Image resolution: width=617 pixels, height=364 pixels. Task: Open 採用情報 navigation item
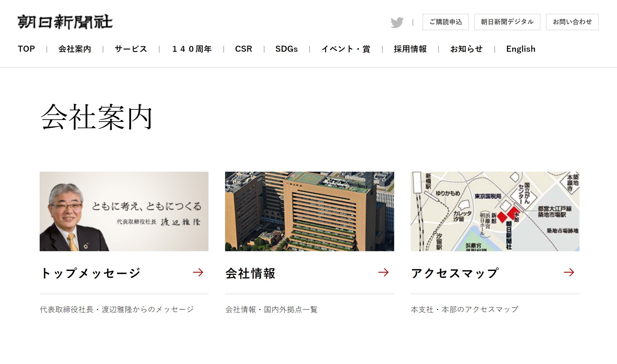click(410, 49)
